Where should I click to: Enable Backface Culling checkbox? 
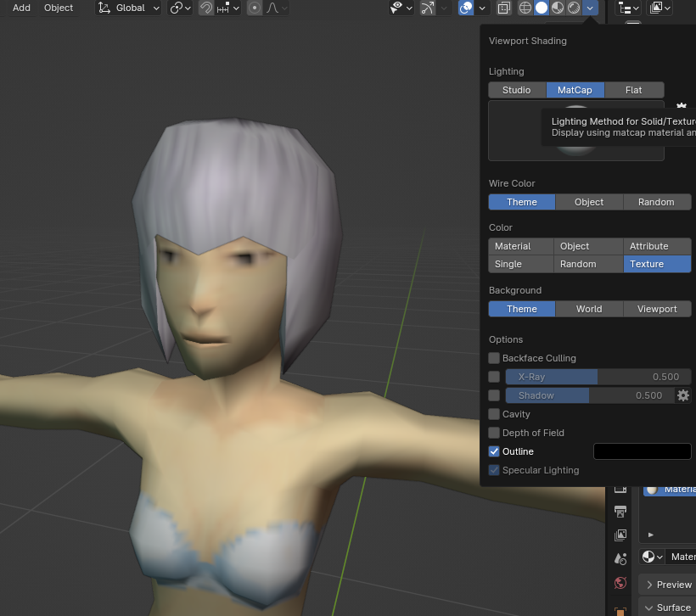[494, 358]
